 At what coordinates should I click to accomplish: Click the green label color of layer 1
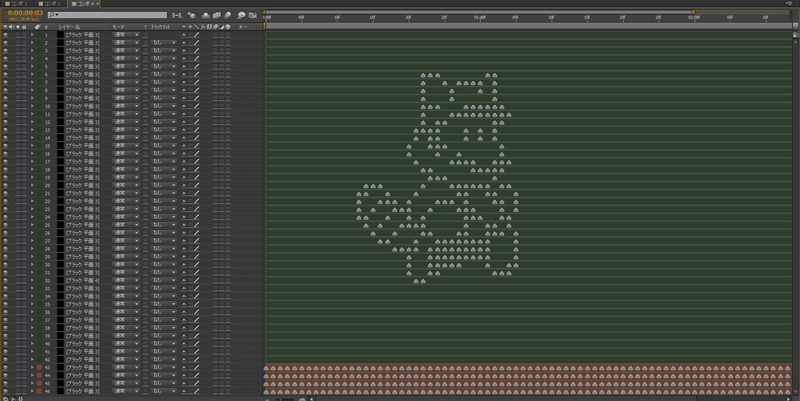pos(39,35)
